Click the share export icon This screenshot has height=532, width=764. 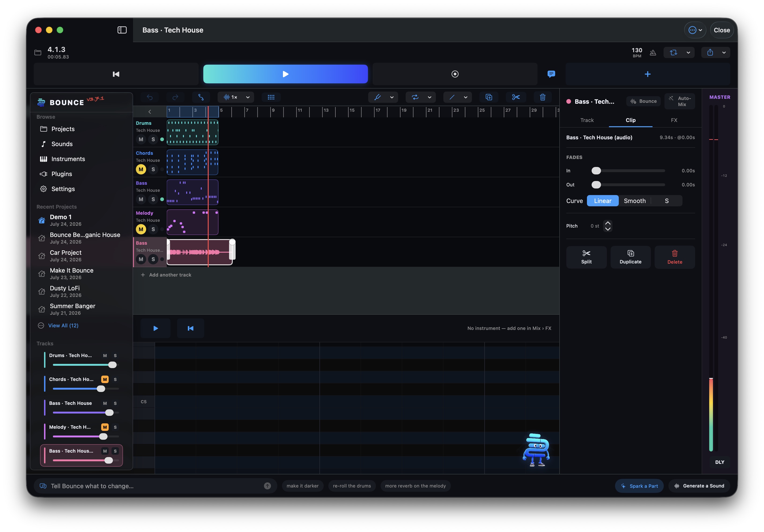tap(710, 53)
